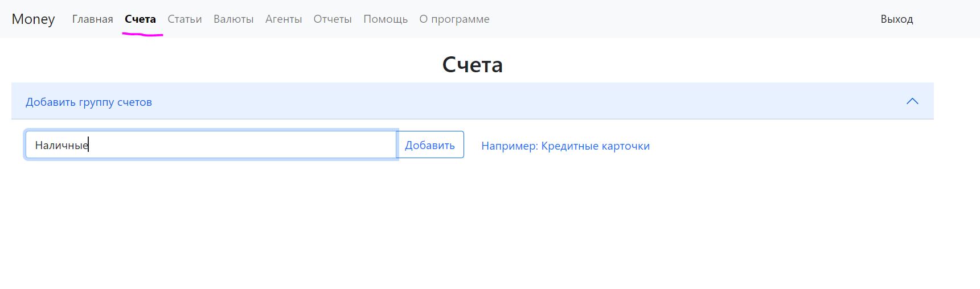Open the Помощь help page
The image size is (980, 289).
coord(386,19)
